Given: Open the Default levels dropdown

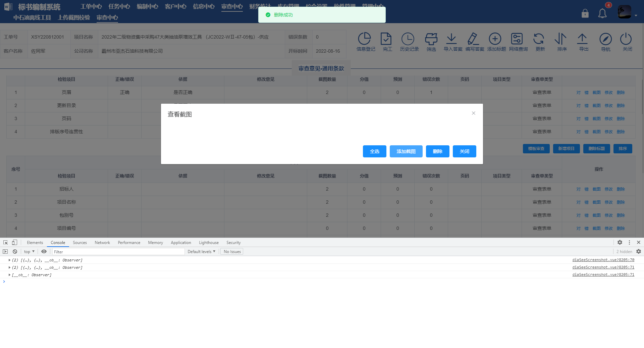Looking at the screenshot, I should pyautogui.click(x=201, y=251).
